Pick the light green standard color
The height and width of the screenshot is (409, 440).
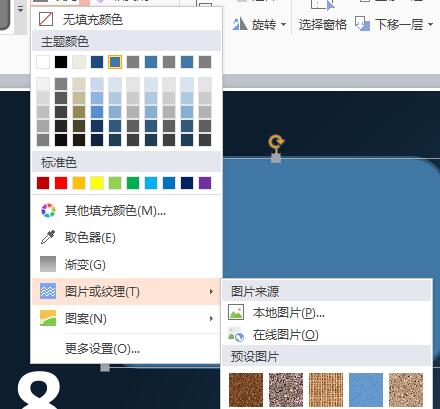[x=115, y=183]
